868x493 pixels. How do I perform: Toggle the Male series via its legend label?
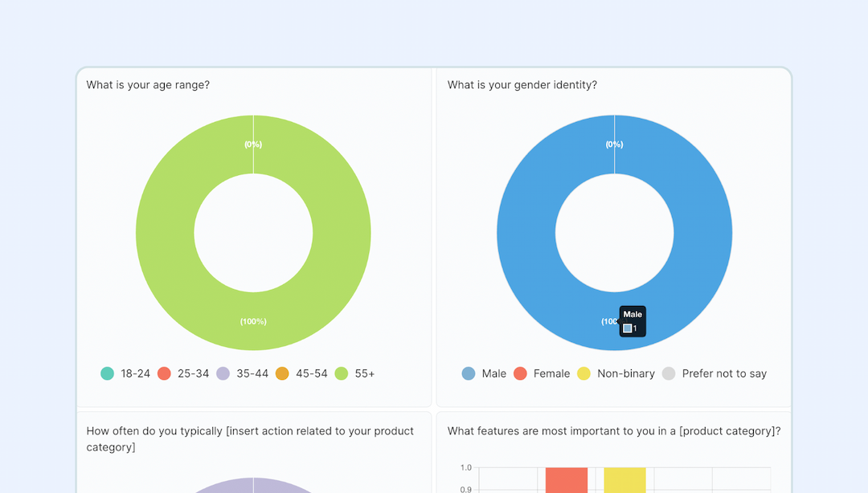496,373
